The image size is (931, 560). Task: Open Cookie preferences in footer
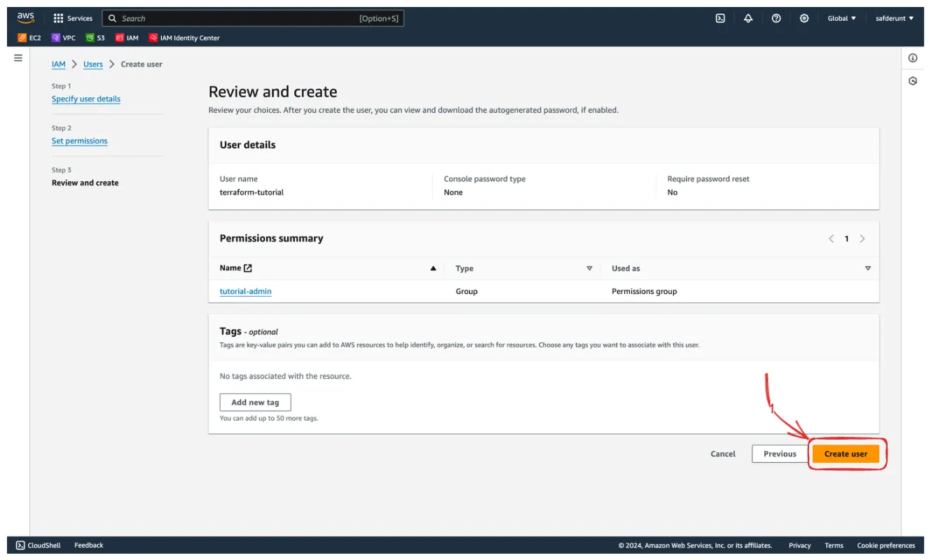coord(886,545)
